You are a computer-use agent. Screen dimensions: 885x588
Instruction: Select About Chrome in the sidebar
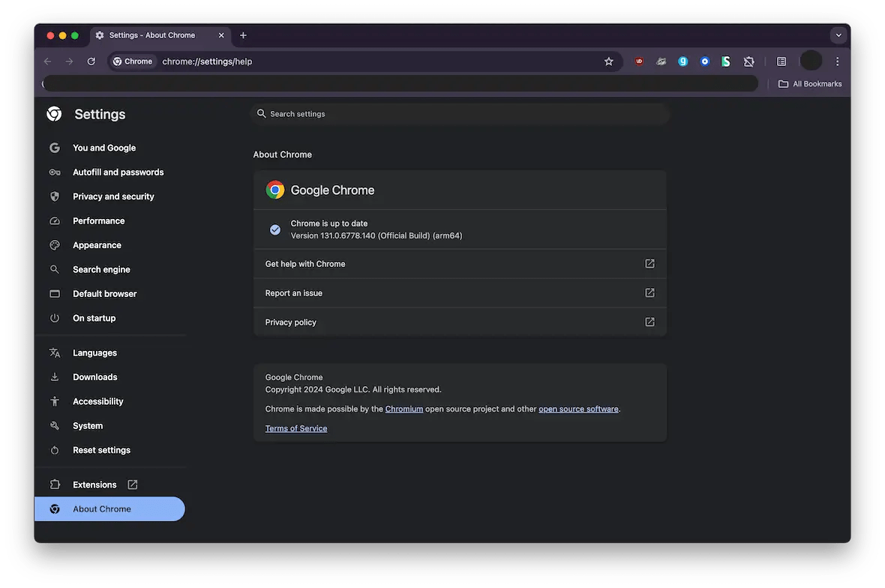(x=110, y=509)
